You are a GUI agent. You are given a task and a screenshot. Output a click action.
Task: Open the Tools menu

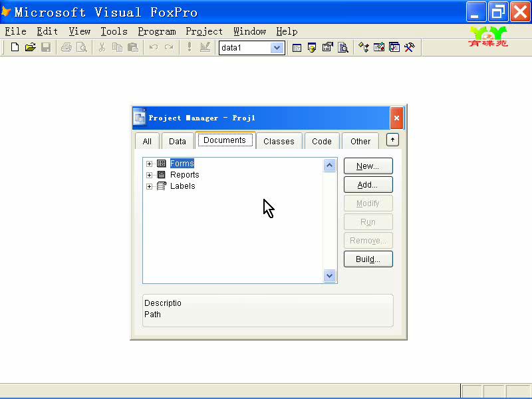click(x=114, y=31)
